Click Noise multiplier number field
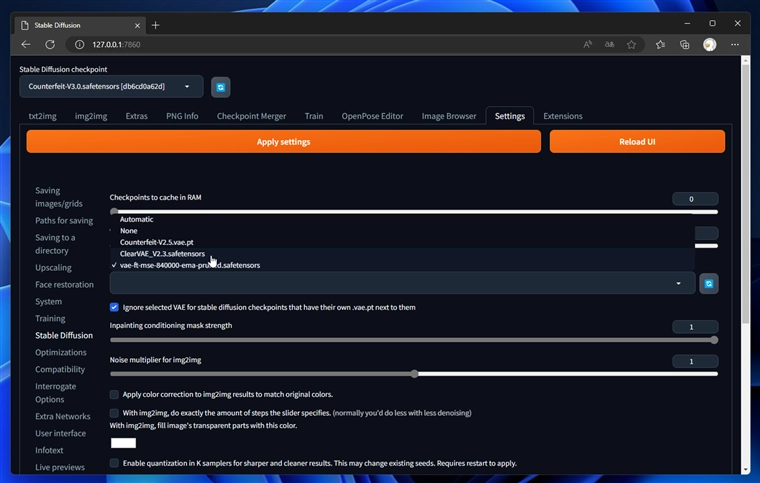This screenshot has height=483, width=760. point(695,361)
